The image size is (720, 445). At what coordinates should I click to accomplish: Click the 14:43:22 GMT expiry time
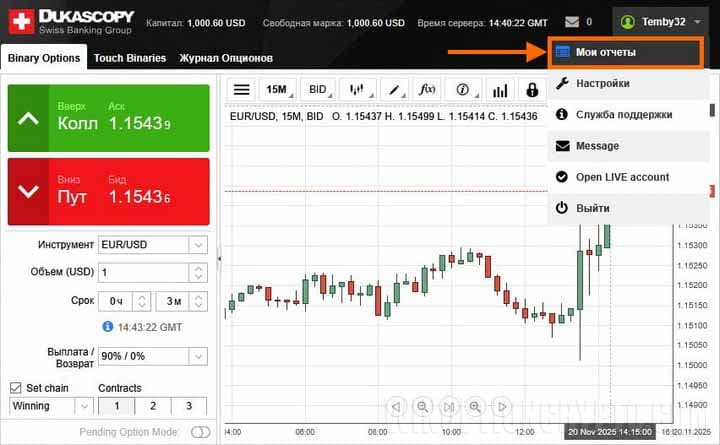[150, 327]
